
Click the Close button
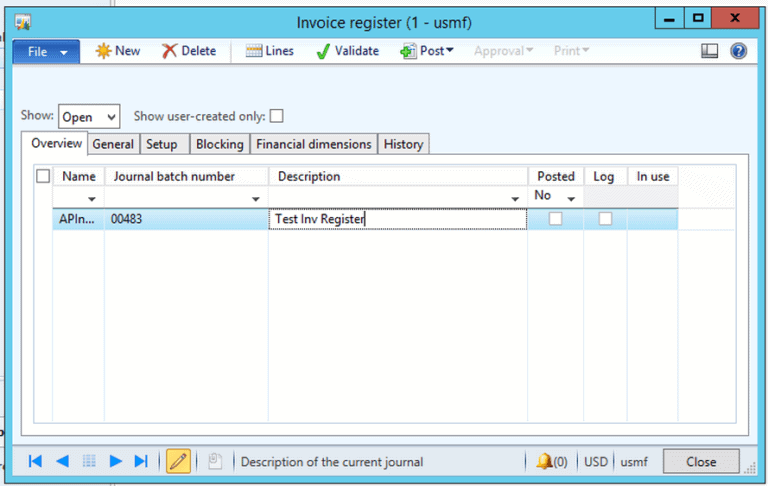[x=701, y=462]
